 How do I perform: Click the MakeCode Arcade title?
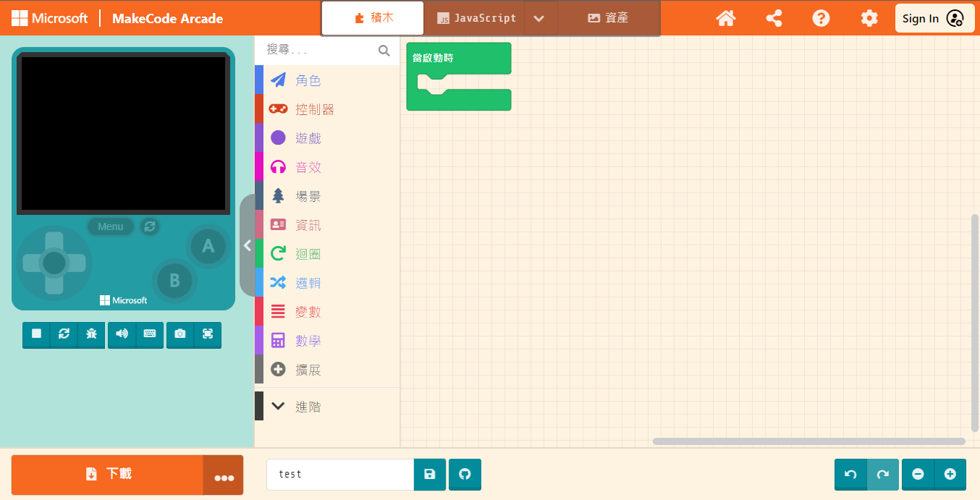[x=167, y=18]
